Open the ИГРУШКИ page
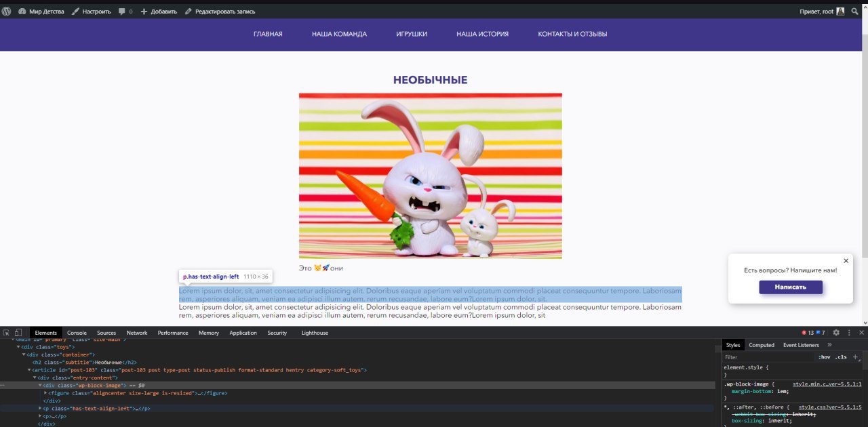This screenshot has height=427, width=868. tap(412, 34)
